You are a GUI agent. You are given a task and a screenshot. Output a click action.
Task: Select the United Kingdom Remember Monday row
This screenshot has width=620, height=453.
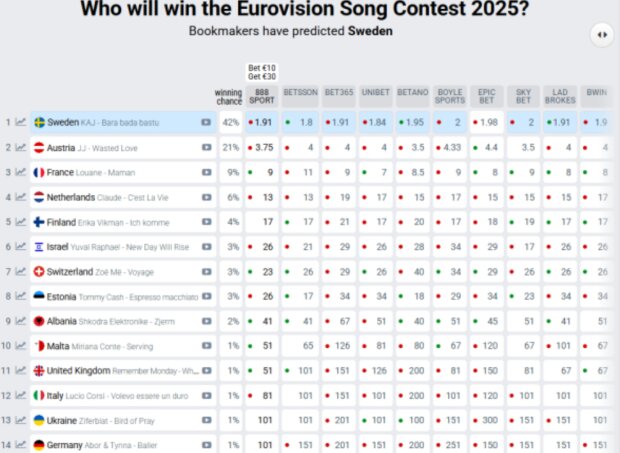[x=123, y=371]
